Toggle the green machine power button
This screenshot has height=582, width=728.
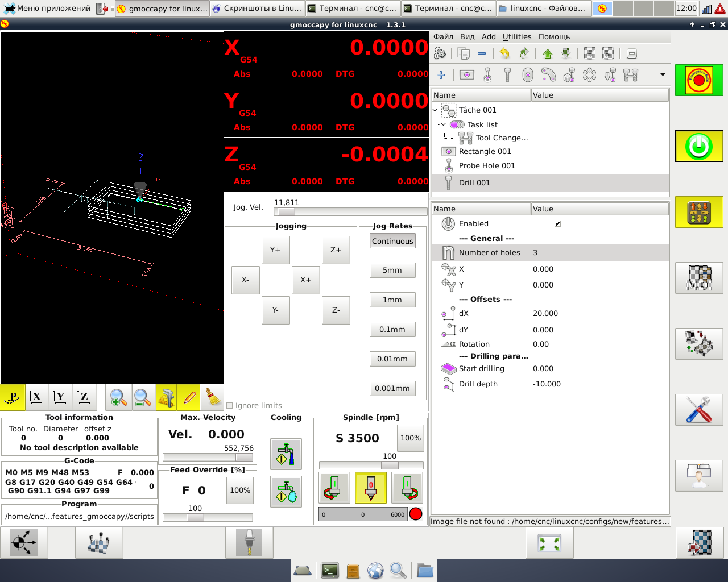click(699, 146)
